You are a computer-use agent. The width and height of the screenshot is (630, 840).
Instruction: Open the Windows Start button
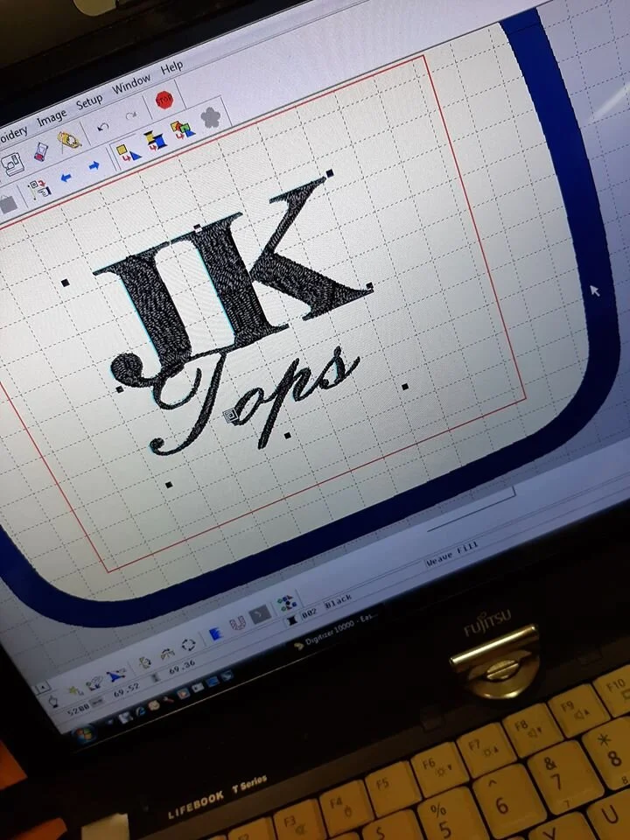(x=84, y=733)
